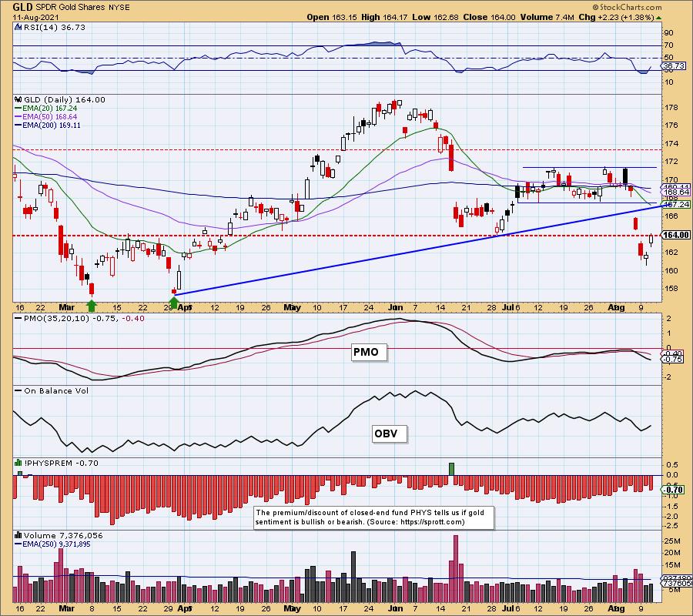Image resolution: width=693 pixels, height=616 pixels.
Task: Click the 'On Balance Vol' legend
Action: [52, 390]
